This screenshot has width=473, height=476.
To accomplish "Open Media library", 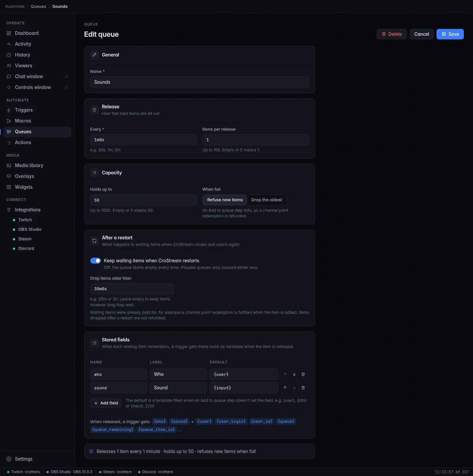I will coord(37,165).
